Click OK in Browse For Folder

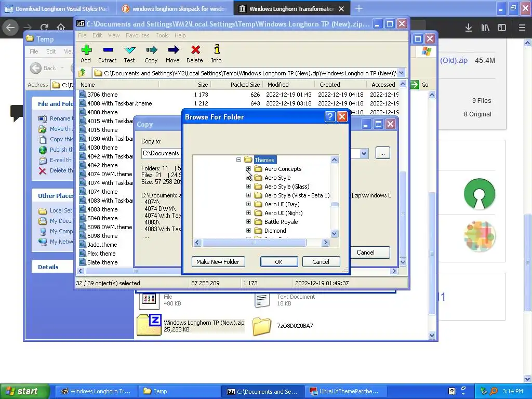point(279,262)
